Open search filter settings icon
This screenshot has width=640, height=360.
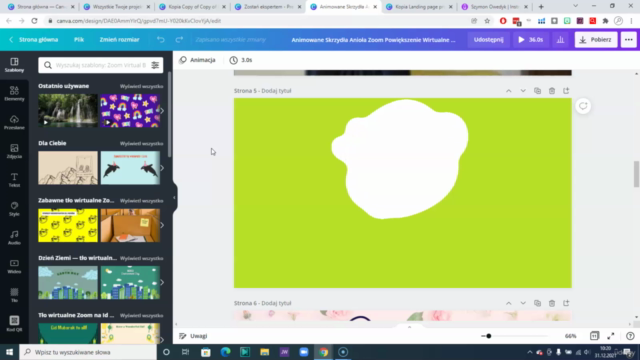tap(155, 65)
